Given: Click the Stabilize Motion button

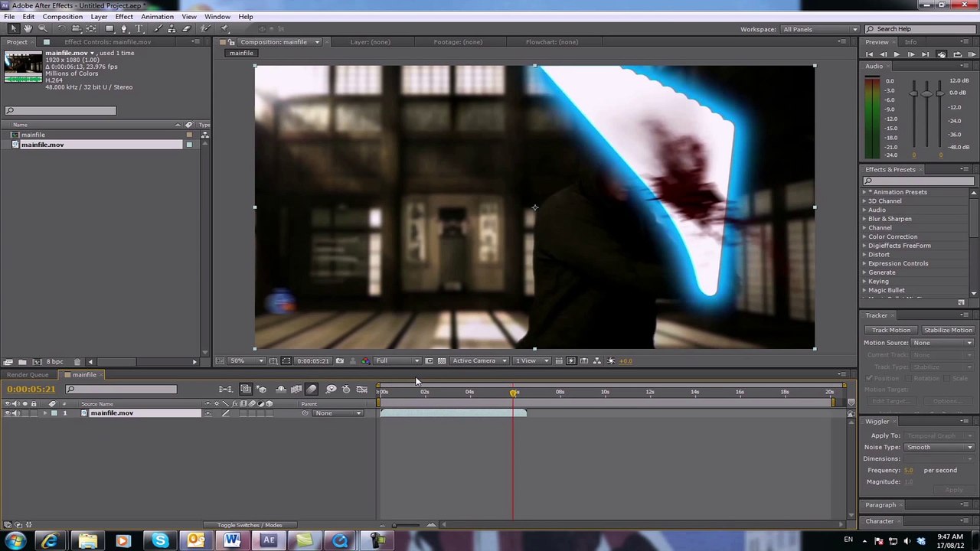Looking at the screenshot, I should point(947,331).
